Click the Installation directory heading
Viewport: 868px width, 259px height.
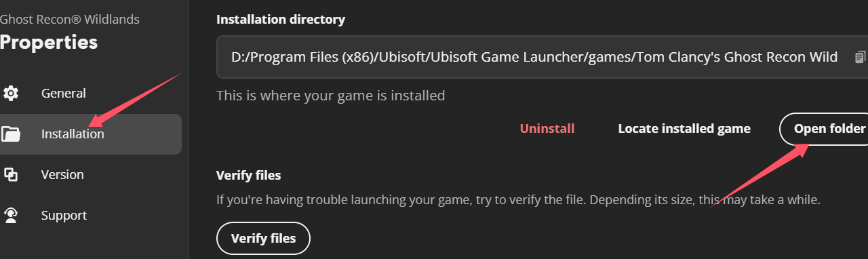pos(281,20)
